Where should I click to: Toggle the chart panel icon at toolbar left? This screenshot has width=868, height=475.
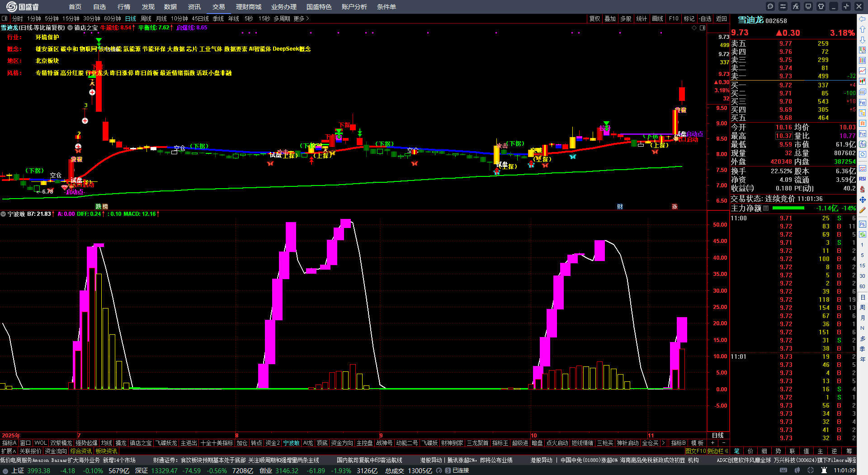tap(5, 19)
